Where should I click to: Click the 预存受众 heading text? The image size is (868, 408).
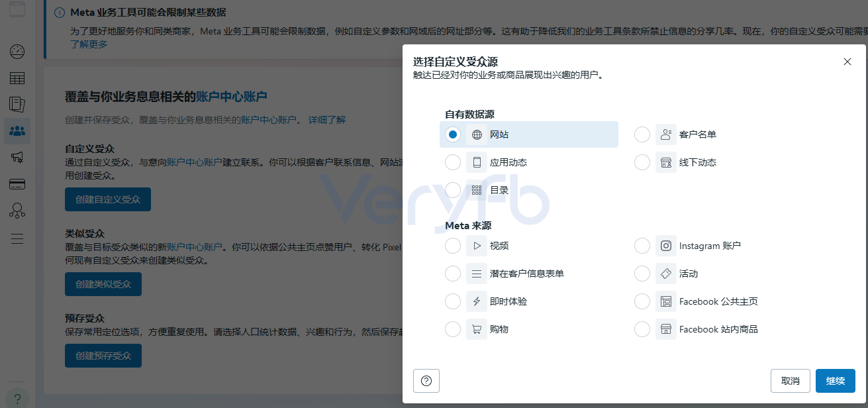[85, 319]
